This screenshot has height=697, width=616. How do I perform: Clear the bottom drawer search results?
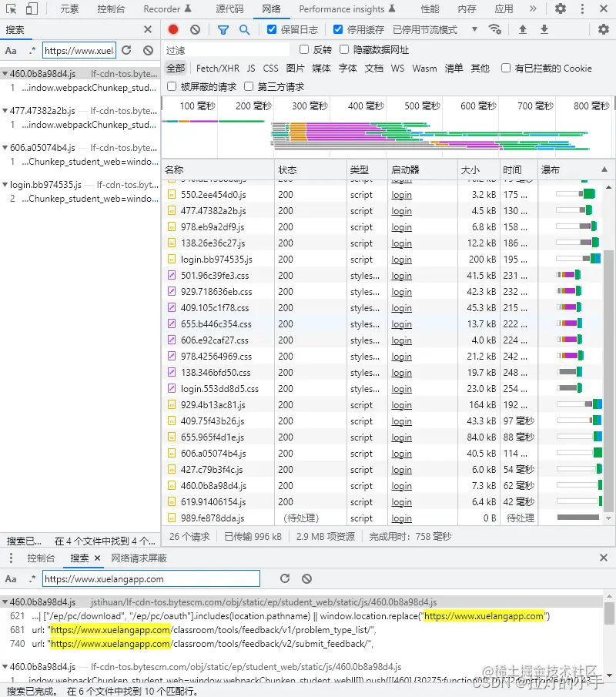(x=306, y=578)
